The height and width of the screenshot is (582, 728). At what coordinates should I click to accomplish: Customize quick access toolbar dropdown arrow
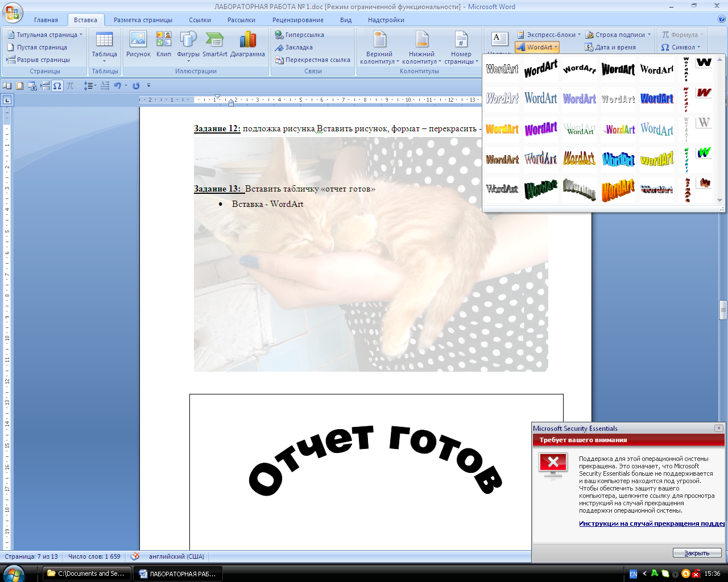(x=149, y=86)
